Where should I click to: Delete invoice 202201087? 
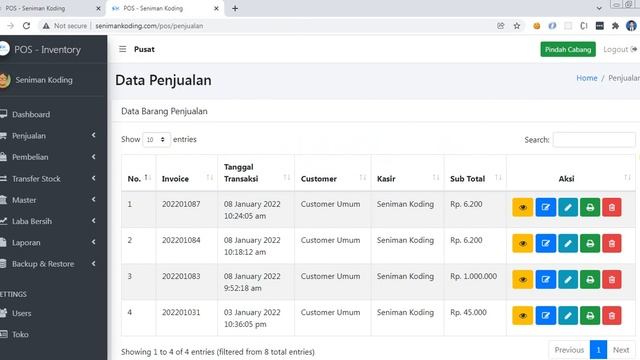tap(611, 207)
